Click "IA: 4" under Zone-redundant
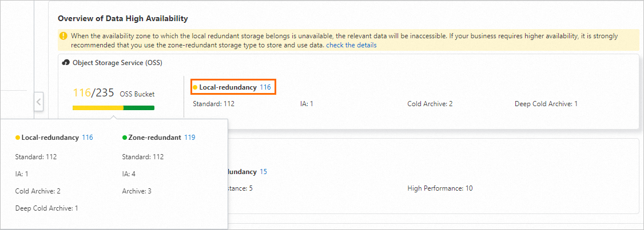644x230 pixels. (x=130, y=174)
